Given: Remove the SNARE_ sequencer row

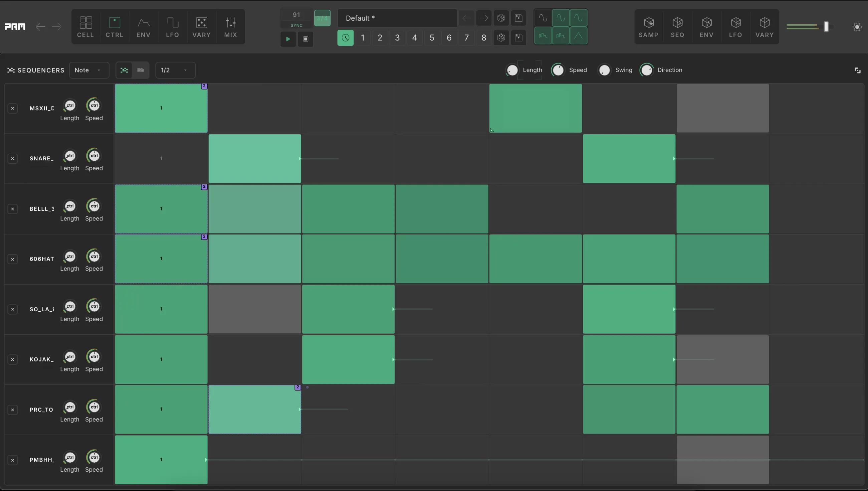Looking at the screenshot, I should click(12, 159).
